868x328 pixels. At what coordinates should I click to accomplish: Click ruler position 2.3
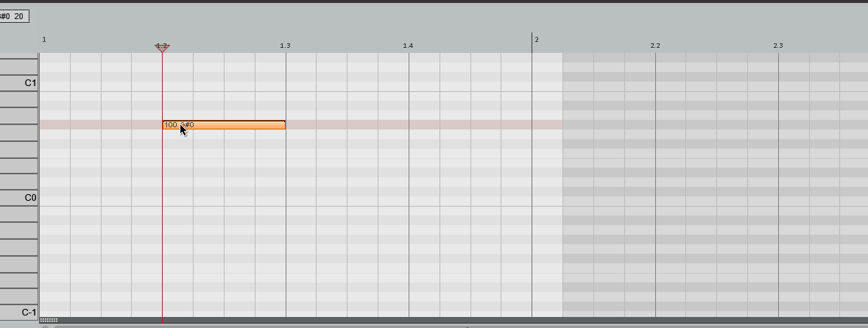pos(778,46)
